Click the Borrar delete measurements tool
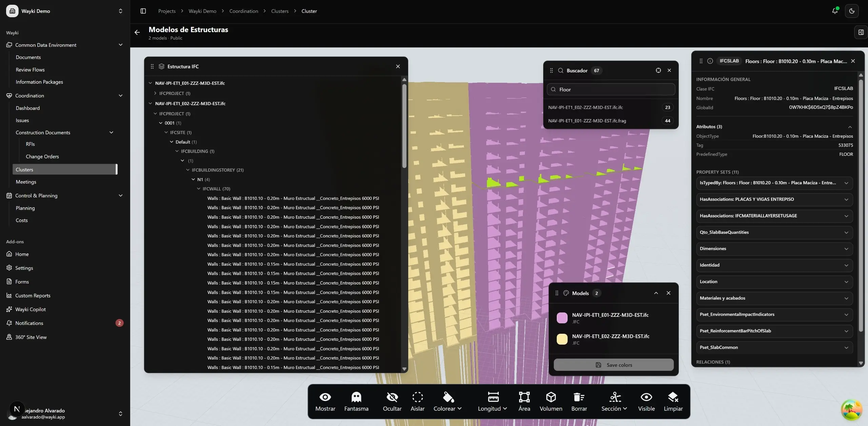Screen dimensions: 868x426 (579, 402)
